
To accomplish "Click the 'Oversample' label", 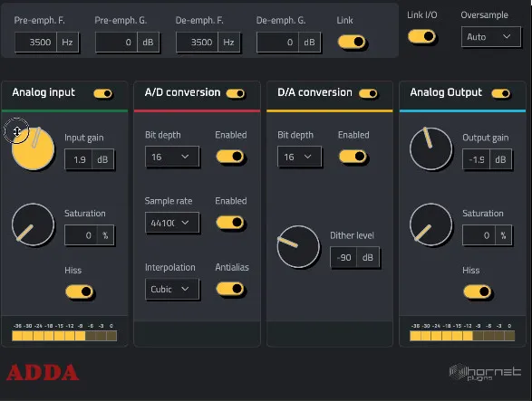I will coord(484,15).
